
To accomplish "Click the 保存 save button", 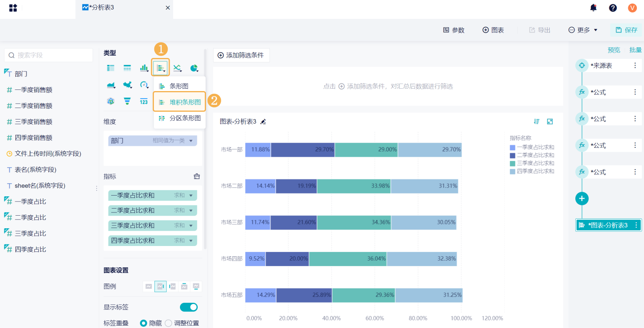I will [626, 30].
